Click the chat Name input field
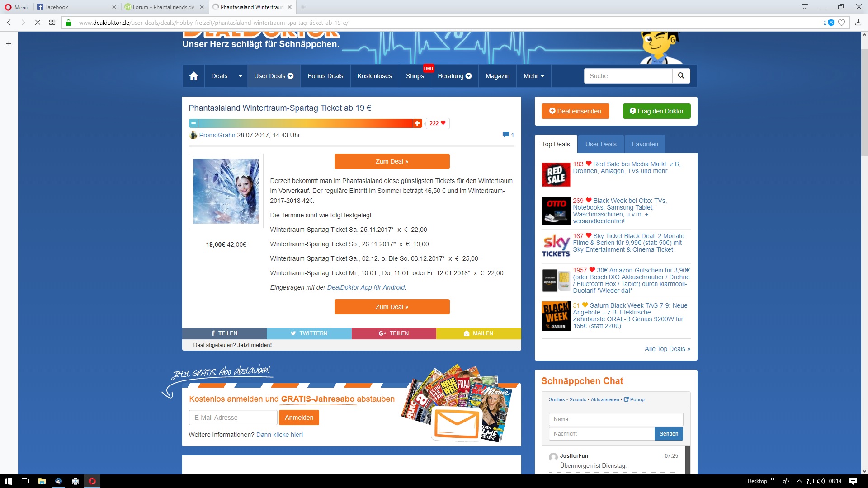The width and height of the screenshot is (868, 488). [x=616, y=419]
